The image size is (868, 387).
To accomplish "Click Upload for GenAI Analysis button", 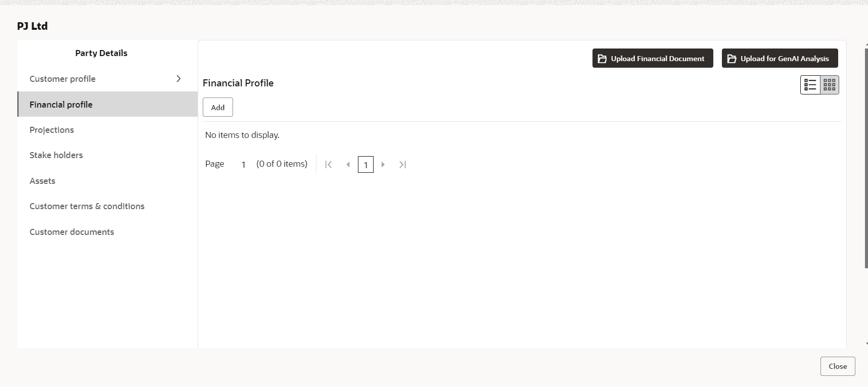I will [x=780, y=58].
